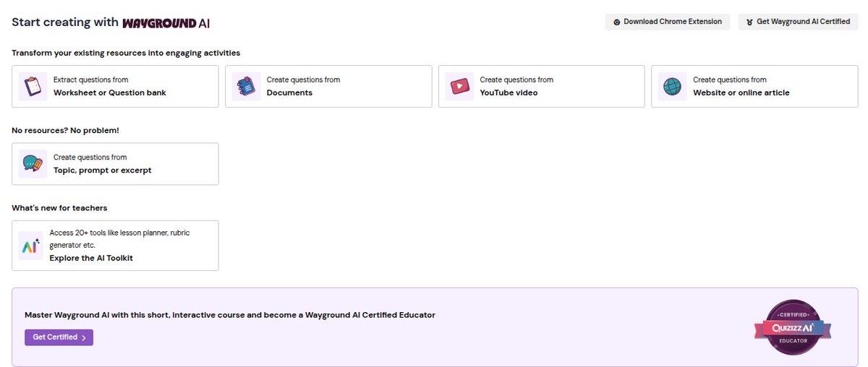Open Explore the AI Toolkit
The height and width of the screenshot is (367, 868).
pyautogui.click(x=115, y=246)
